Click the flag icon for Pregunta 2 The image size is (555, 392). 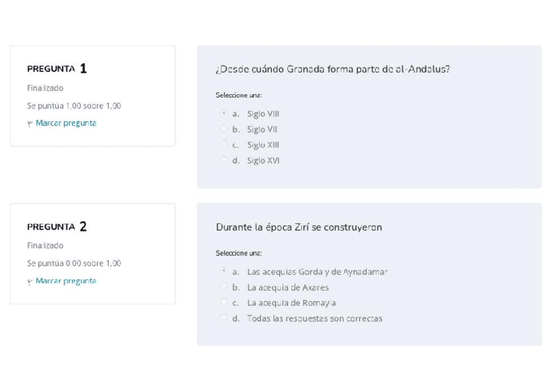tap(30, 281)
